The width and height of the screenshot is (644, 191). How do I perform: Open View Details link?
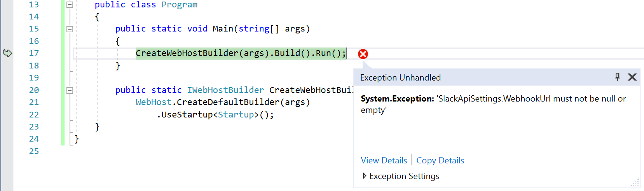coord(384,160)
